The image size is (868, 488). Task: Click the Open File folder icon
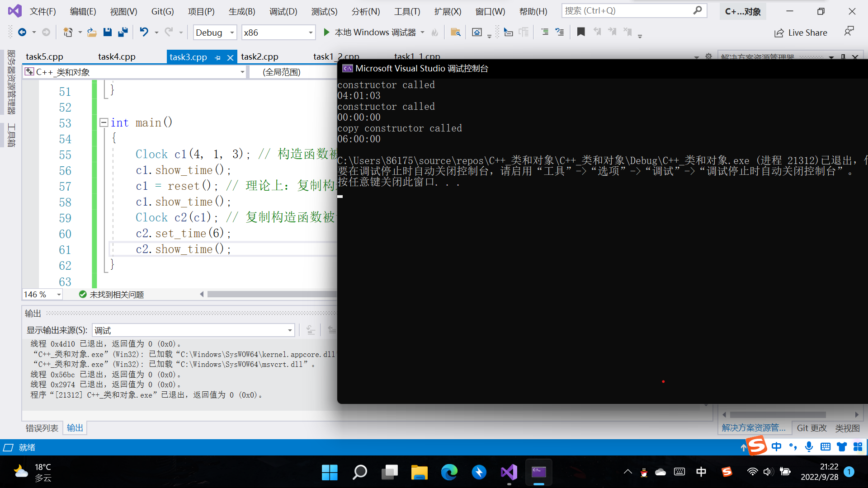(92, 32)
